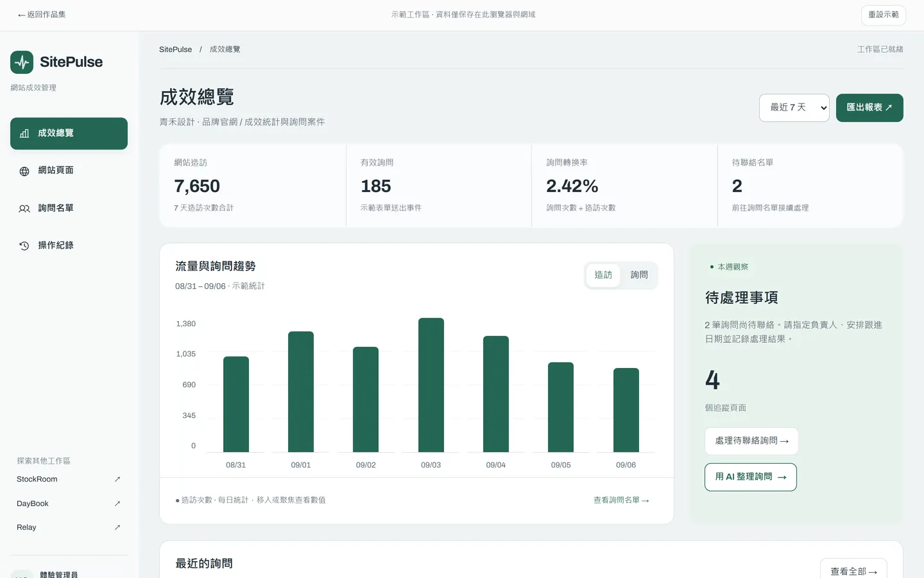924x578 pixels.
Task: Click the history clock icon beside 操作紀錄
Action: 24,245
